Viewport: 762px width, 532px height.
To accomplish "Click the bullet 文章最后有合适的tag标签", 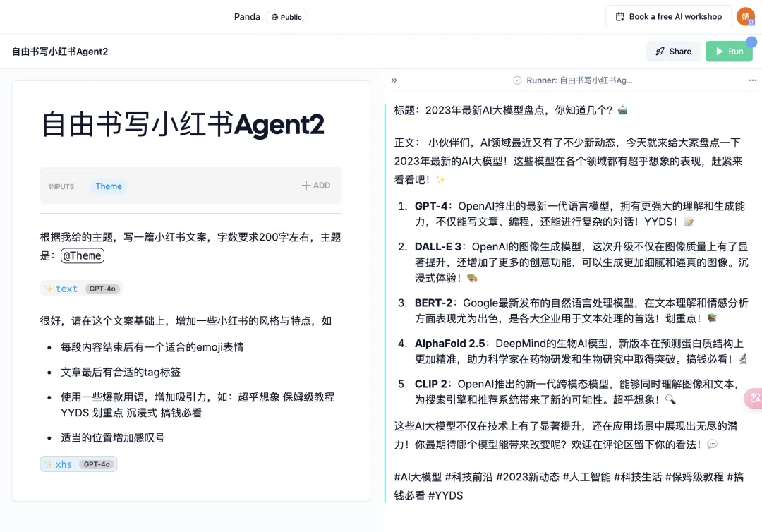I will click(121, 372).
